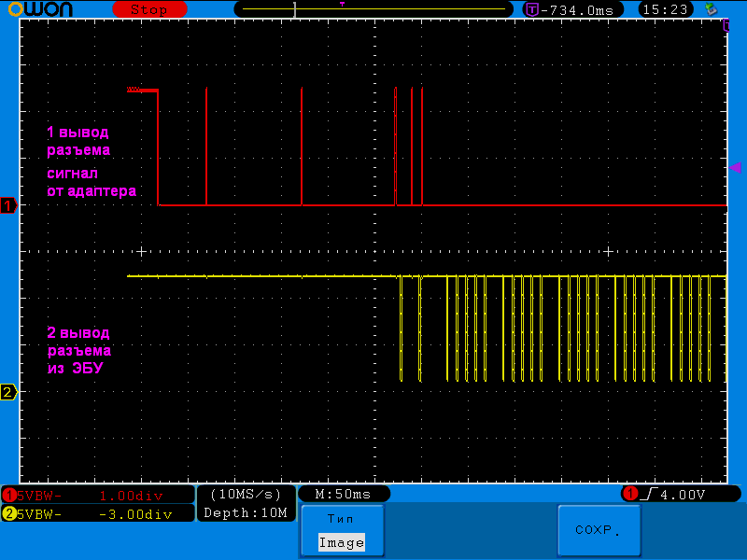Select the yellow channel 2 ground marker
The image size is (747, 560).
click(8, 392)
